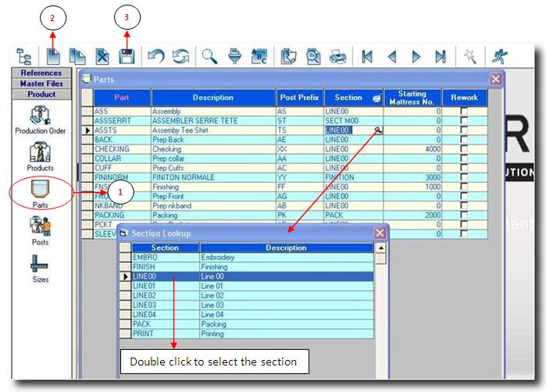546x392 pixels.
Task: Go to the first record arrow
Action: pos(366,55)
